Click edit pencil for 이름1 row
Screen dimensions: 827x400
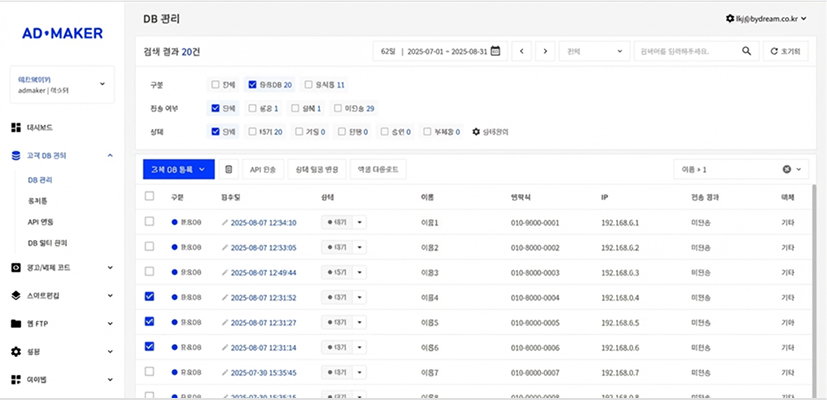tap(225, 223)
